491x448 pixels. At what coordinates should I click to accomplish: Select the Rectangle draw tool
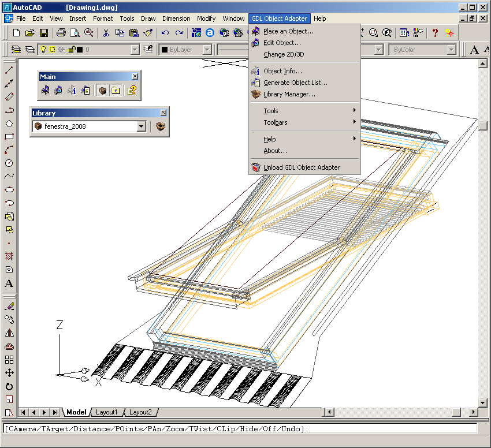pyautogui.click(x=9, y=136)
